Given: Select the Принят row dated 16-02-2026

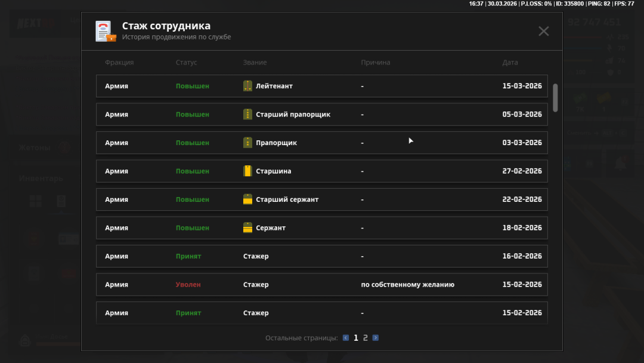Looking at the screenshot, I should [321, 256].
